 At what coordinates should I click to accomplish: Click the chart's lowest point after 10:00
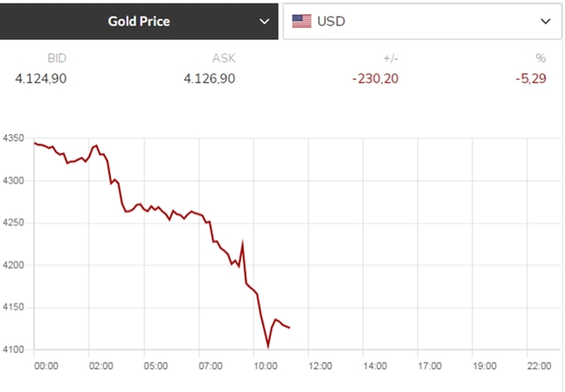click(x=268, y=346)
